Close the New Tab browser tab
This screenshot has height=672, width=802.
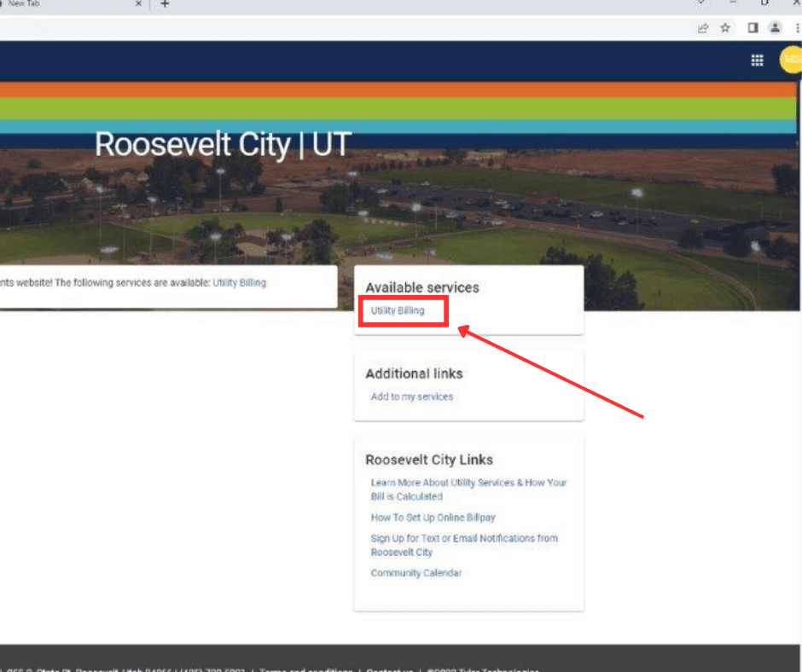click(x=138, y=4)
